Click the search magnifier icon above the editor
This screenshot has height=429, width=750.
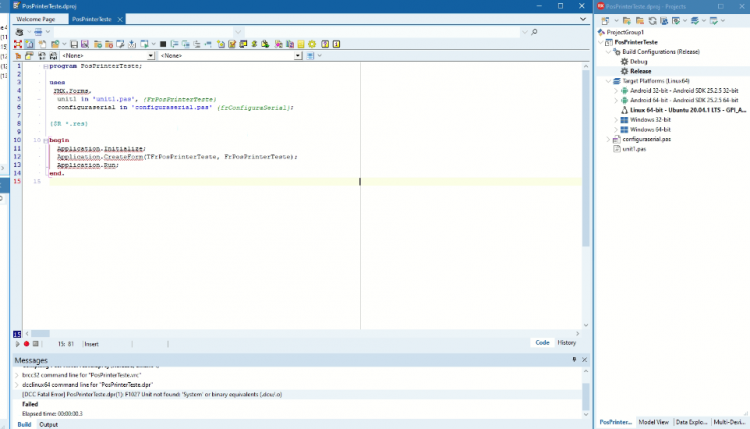[534, 32]
